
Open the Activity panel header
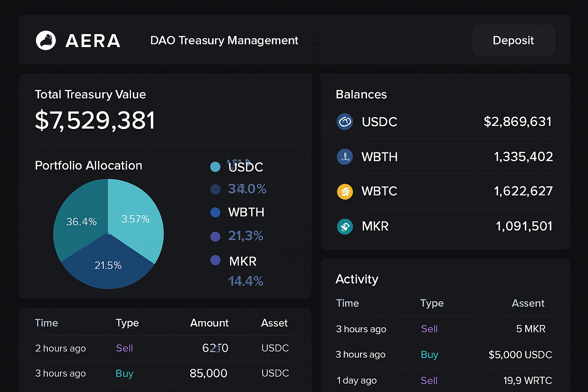pyautogui.click(x=357, y=279)
